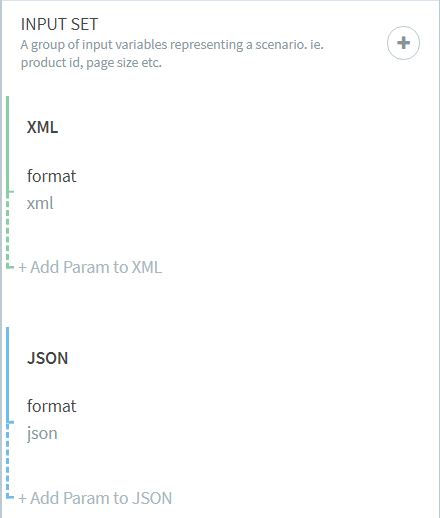Screen dimensions: 440x518
Task: Click the green dashed connector below xml value
Action: click(x=8, y=229)
